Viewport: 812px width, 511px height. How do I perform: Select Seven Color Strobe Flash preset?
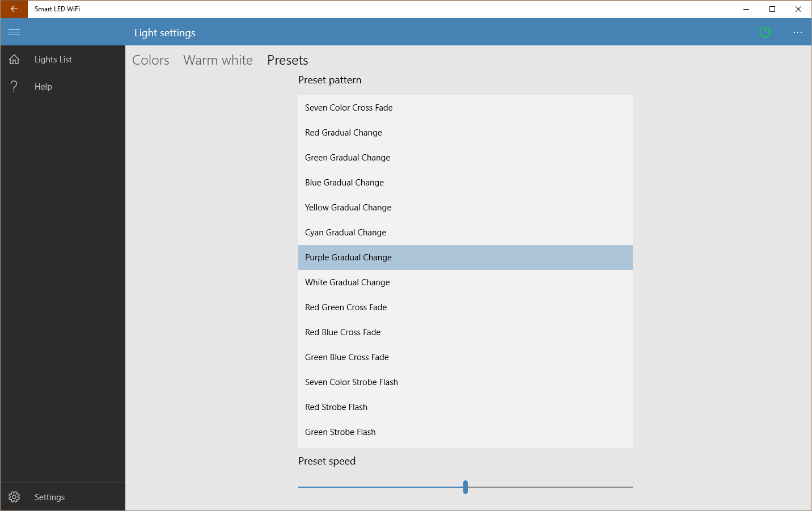[x=466, y=382]
